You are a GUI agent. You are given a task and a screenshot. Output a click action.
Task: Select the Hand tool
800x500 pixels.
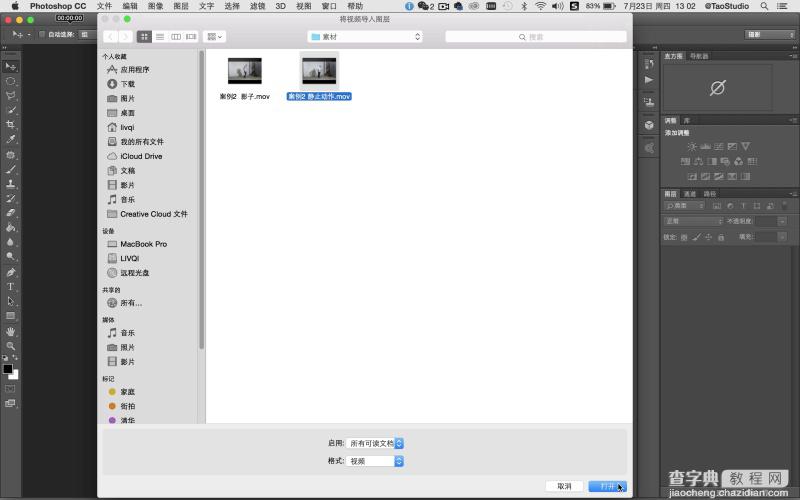(x=10, y=332)
